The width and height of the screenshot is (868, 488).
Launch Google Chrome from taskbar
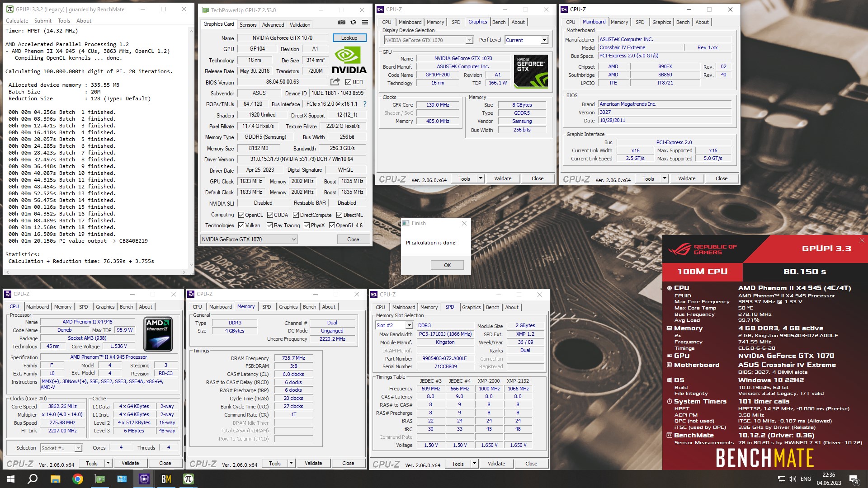(x=78, y=479)
